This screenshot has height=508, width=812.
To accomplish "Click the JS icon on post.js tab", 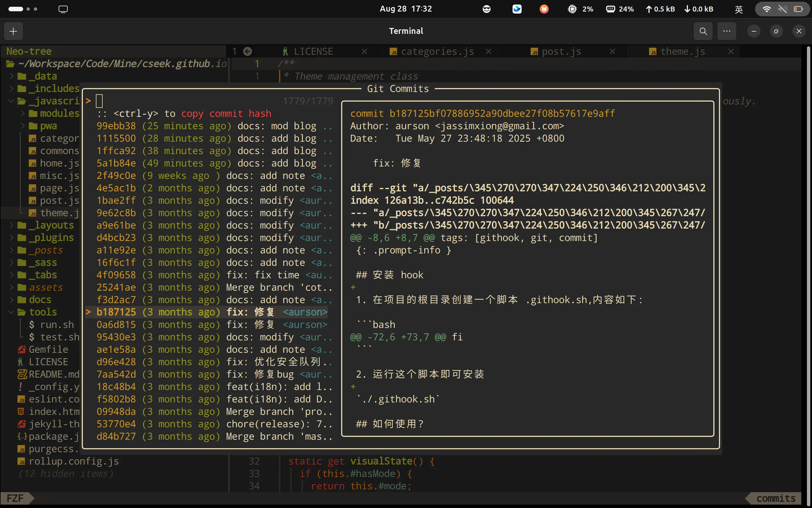I will [x=534, y=52].
